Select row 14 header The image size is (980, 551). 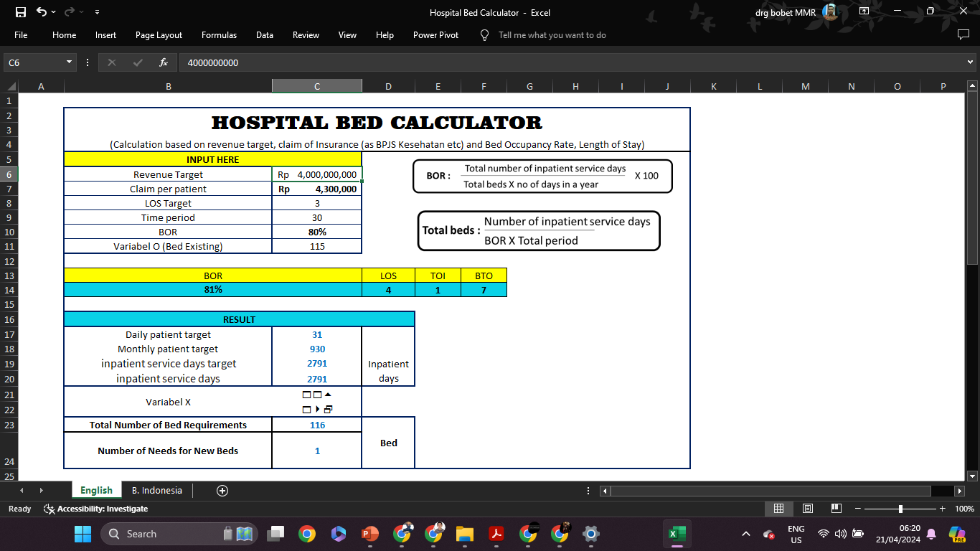point(9,290)
